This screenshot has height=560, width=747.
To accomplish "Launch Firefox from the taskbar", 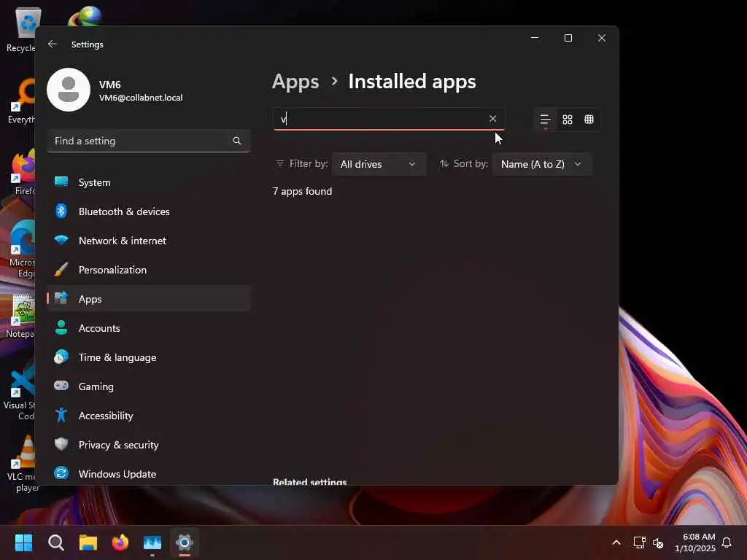I will point(120,542).
